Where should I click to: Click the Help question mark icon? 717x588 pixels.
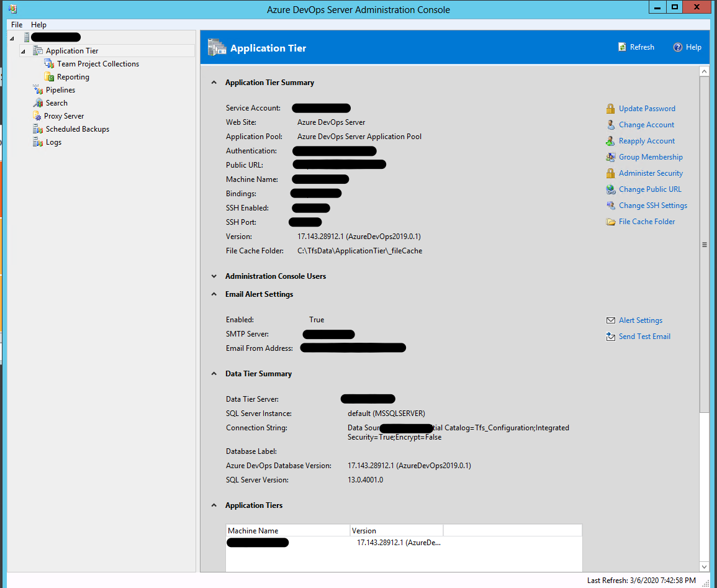tap(678, 47)
